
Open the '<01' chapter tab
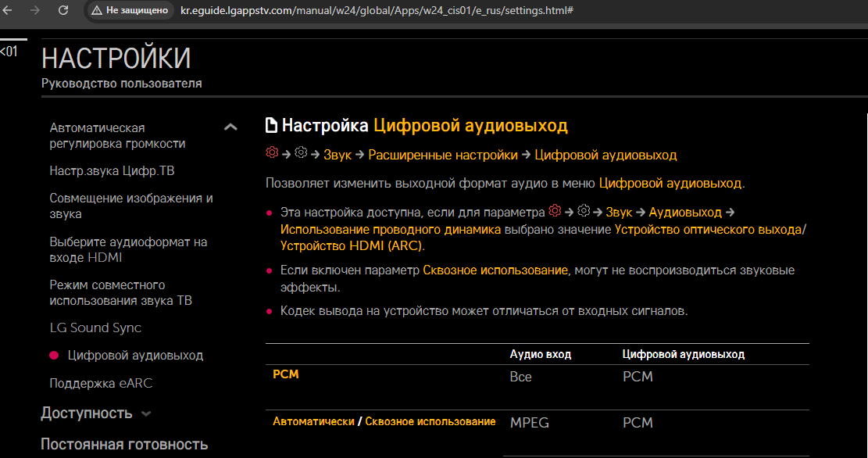(x=9, y=52)
